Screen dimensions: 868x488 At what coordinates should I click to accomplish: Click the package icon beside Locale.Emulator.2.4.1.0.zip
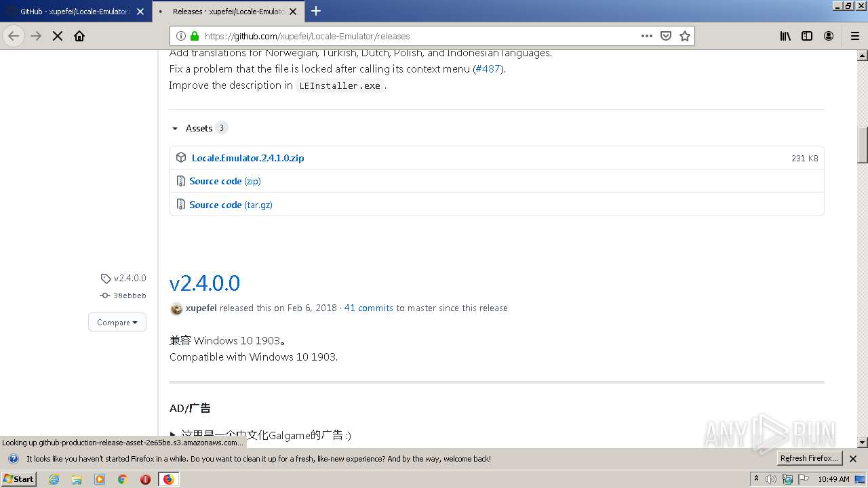click(181, 157)
